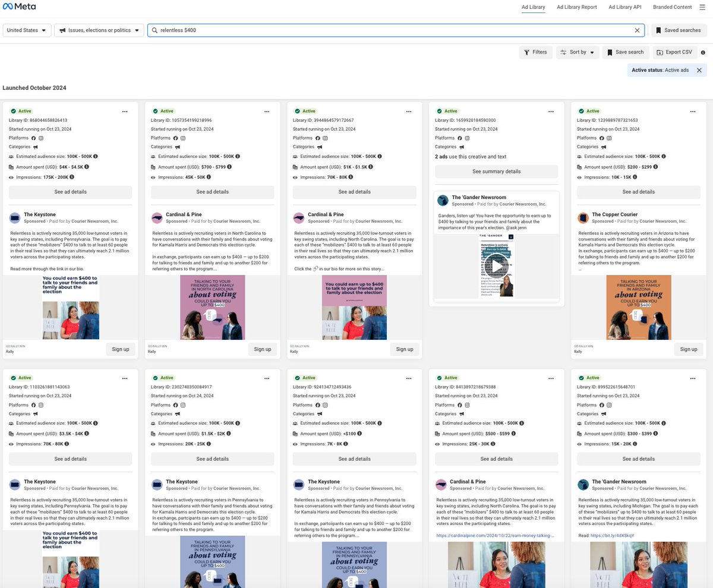See ad details for ad 868044658826413
713x588 pixels.
(x=71, y=192)
